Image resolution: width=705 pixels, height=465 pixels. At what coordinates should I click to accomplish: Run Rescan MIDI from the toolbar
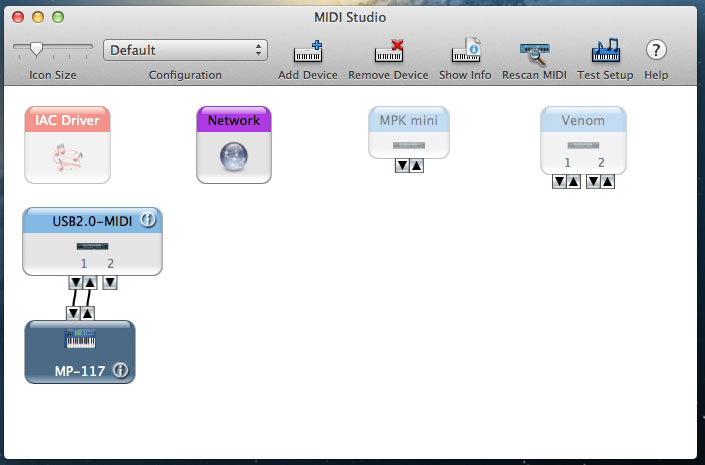tap(535, 54)
